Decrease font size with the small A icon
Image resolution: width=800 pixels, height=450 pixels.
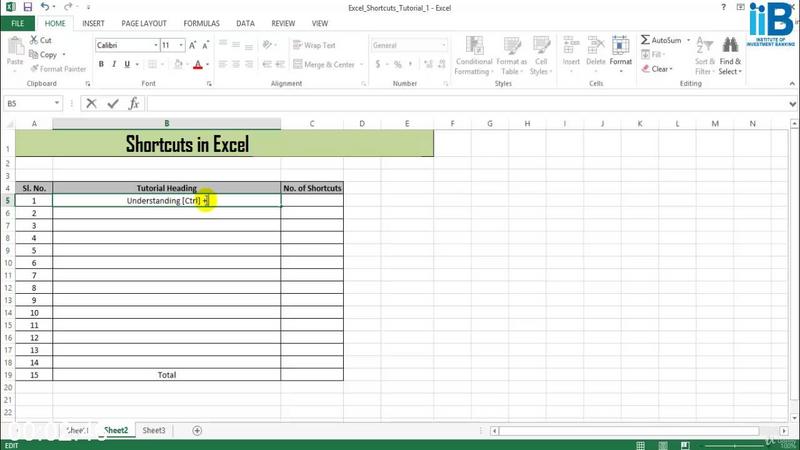coord(206,45)
